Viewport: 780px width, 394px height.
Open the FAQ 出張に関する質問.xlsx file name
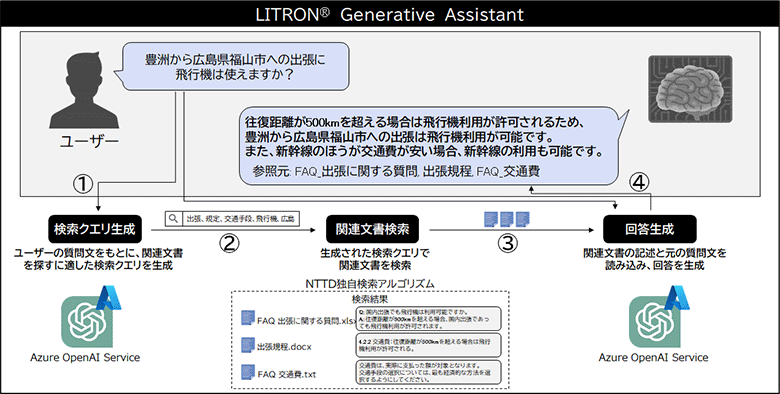(307, 320)
